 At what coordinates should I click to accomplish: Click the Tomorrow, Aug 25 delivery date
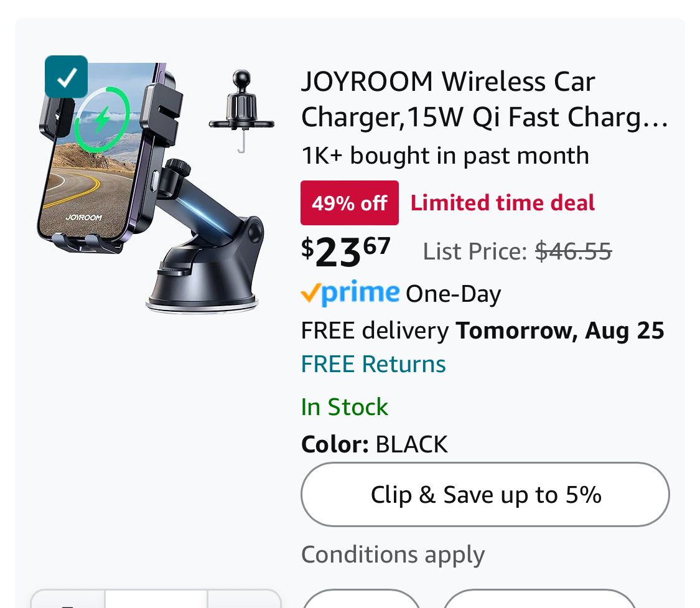pos(560,330)
